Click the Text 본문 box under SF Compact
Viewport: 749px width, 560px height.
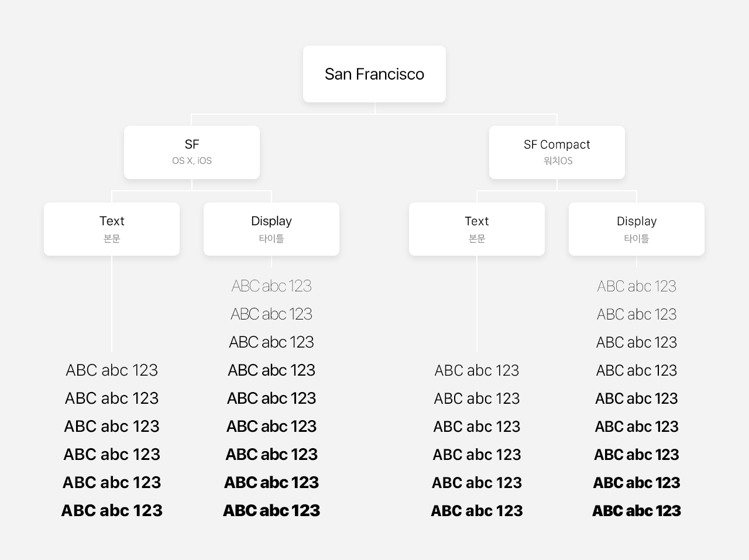coord(477,229)
